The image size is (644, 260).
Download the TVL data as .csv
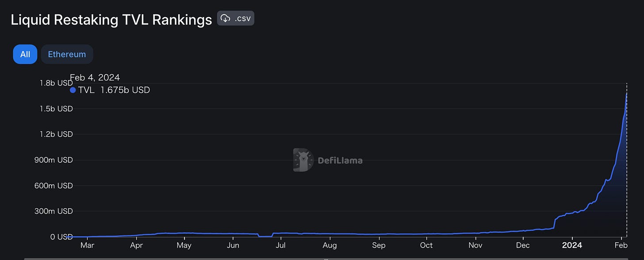[x=235, y=19]
